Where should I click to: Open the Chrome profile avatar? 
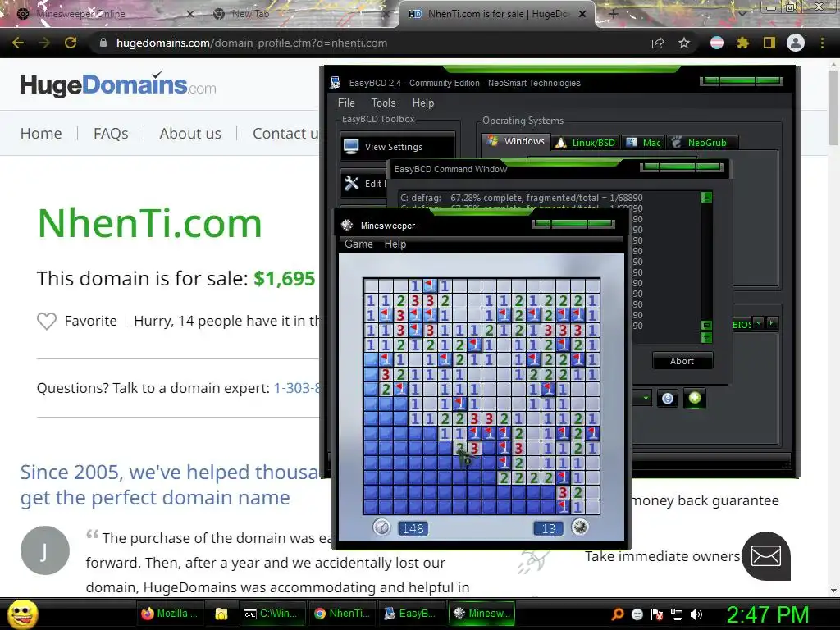(x=796, y=43)
